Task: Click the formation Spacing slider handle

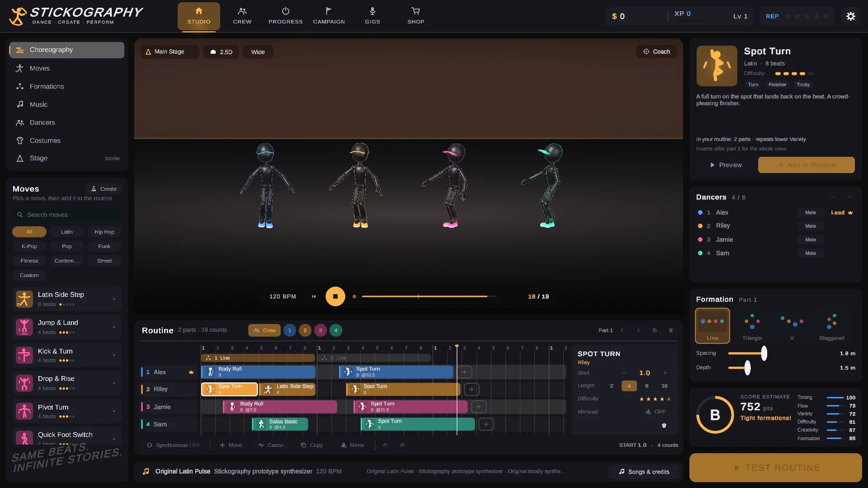Action: click(x=764, y=353)
